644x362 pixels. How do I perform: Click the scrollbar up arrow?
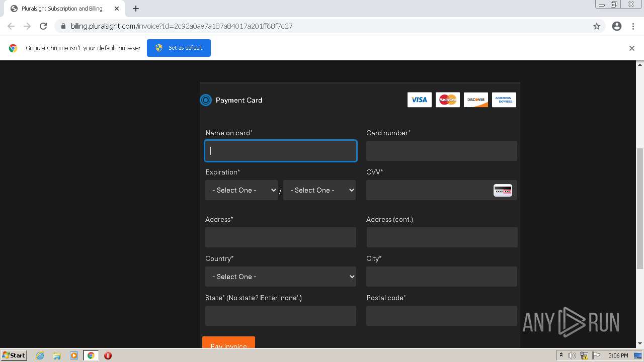640,64
